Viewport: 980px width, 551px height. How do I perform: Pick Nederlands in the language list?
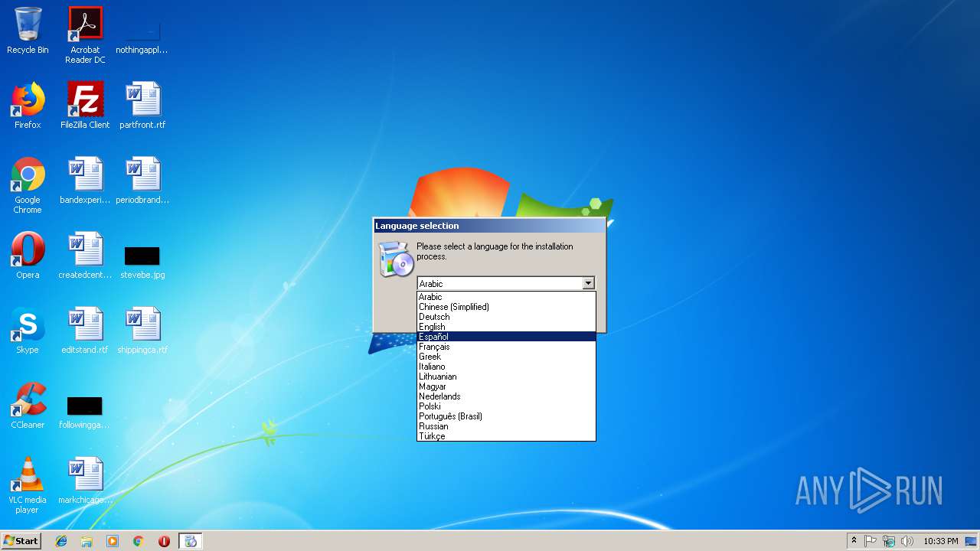[506, 396]
